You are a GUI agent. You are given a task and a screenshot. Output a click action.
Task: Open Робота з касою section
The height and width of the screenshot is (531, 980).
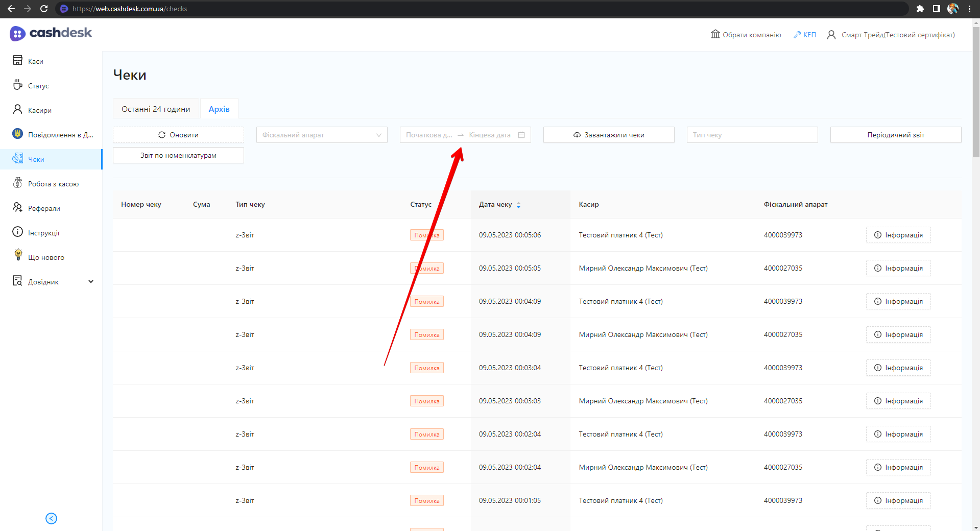[x=53, y=184]
